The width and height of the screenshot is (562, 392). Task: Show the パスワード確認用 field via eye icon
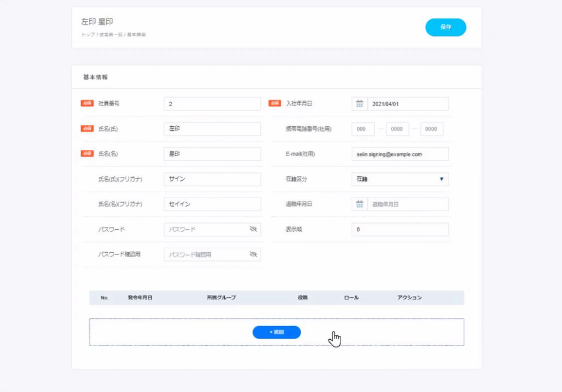pos(253,254)
